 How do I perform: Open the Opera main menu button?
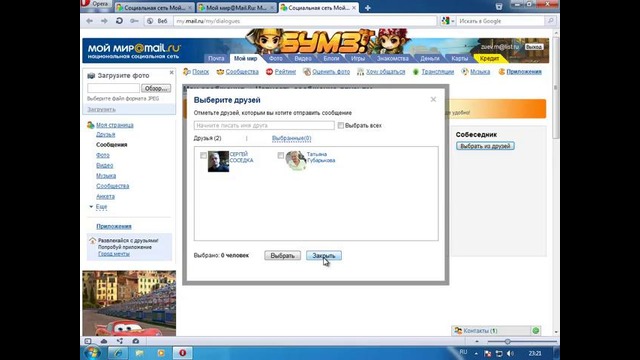96,4
